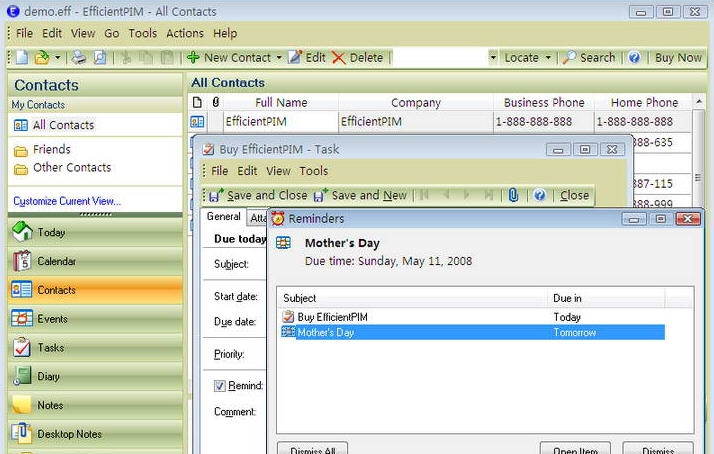Open the Diary section in sidebar
This screenshot has width=714, height=454.
[x=95, y=377]
